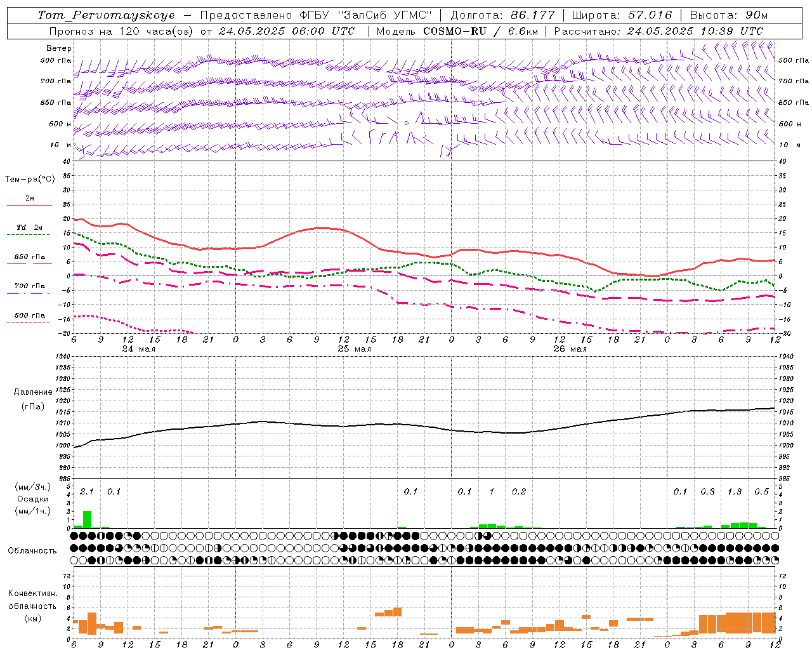Click the '24 мая' date label
The height and width of the screenshot is (650, 812).
tap(139, 349)
